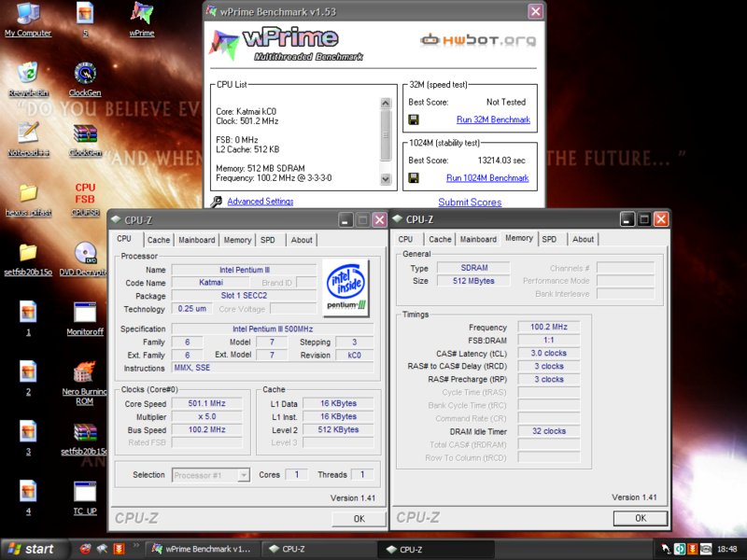Open disabled Processor #1 selection dropdown
The height and width of the screenshot is (560, 747).
point(211,475)
